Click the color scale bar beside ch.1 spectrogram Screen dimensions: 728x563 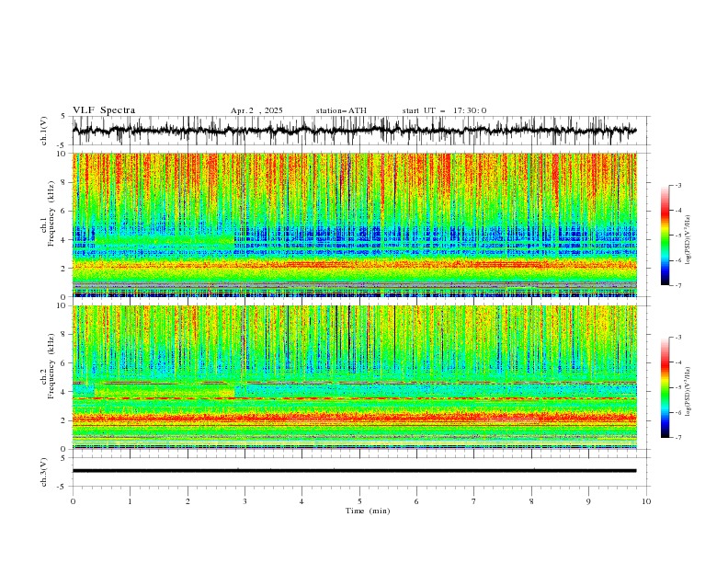(x=665, y=236)
